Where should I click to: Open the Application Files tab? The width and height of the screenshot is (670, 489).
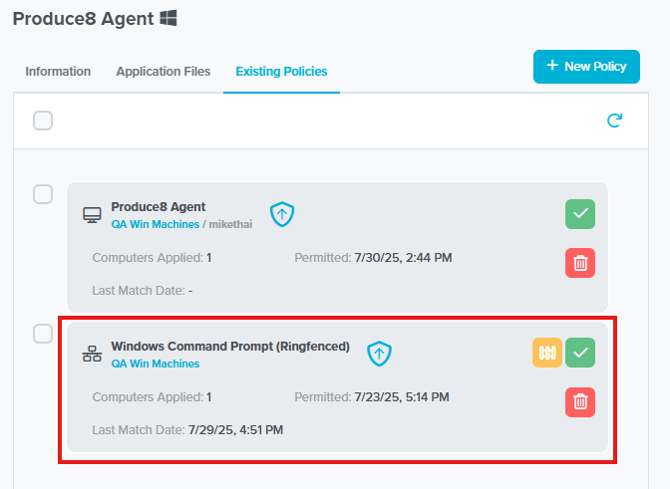163,71
